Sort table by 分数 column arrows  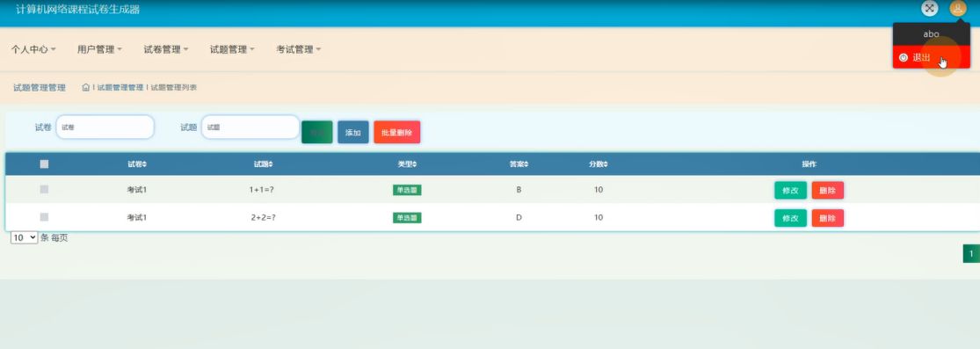coord(606,164)
